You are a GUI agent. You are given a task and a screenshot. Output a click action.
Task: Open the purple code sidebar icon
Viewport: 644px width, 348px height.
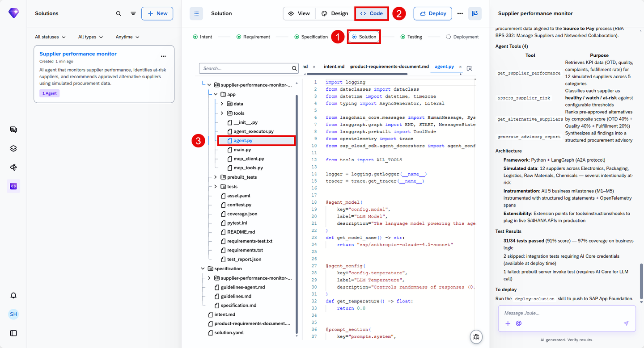click(x=13, y=186)
